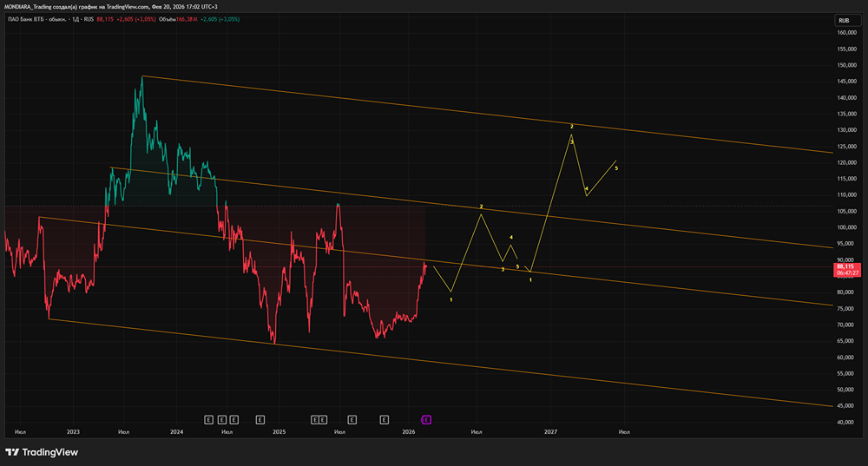Click the wave label 5 at forecast end
Image resolution: width=868 pixels, height=466 pixels.
coord(616,167)
